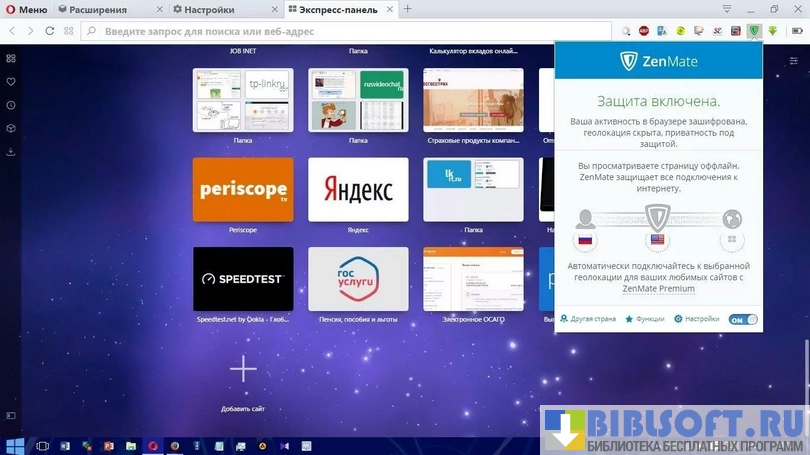
Task: Toggle the ZenMate ON switch off
Action: tap(742, 320)
